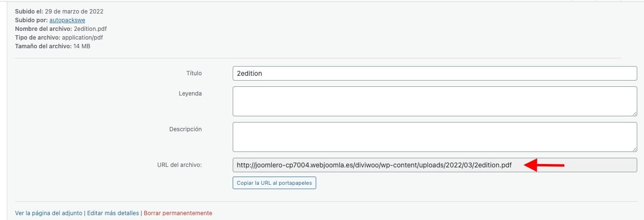Click the application/pdf file type text

pyautogui.click(x=83, y=37)
